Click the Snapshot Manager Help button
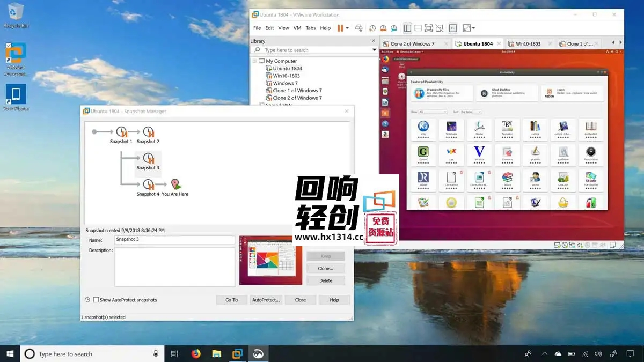The width and height of the screenshot is (644, 362). coord(334,300)
